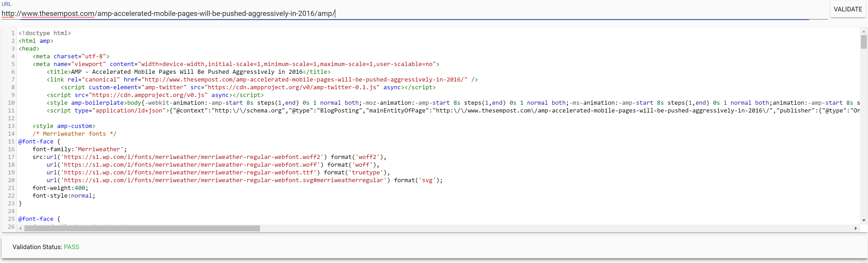Image resolution: width=868 pixels, height=263 pixels.
Task: Click the title tag code line
Action: click(x=189, y=72)
